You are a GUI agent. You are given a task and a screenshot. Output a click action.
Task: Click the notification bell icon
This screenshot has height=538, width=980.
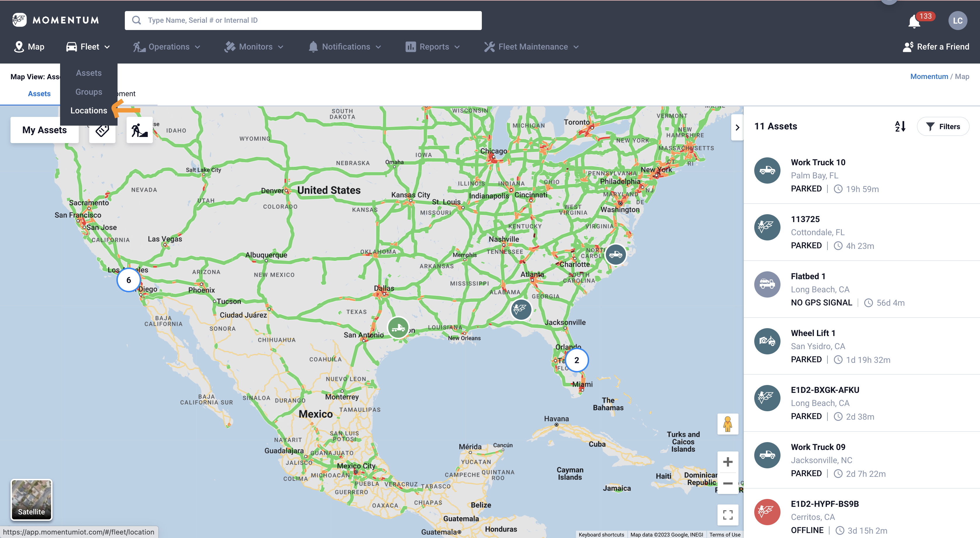pyautogui.click(x=914, y=21)
